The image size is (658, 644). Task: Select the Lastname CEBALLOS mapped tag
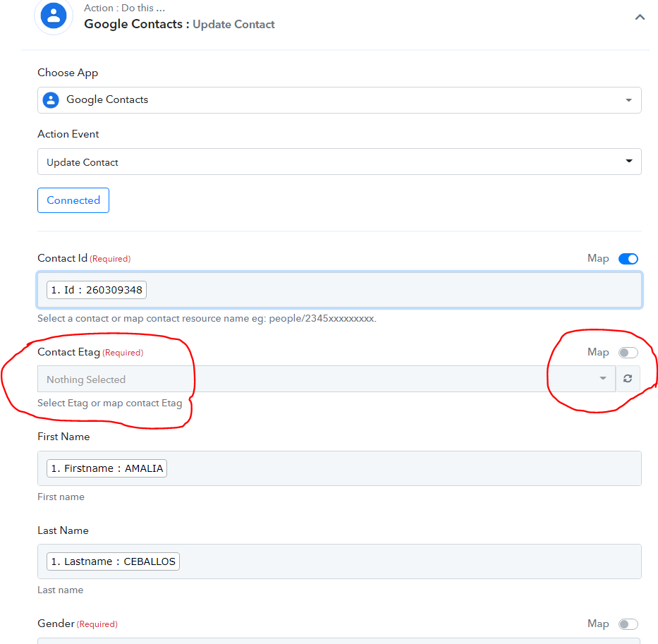[x=113, y=561]
